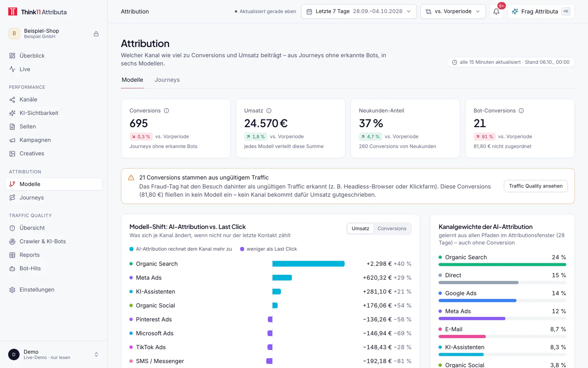588x368 pixels.
Task: Select the Modelle tab
Action: [132, 80]
